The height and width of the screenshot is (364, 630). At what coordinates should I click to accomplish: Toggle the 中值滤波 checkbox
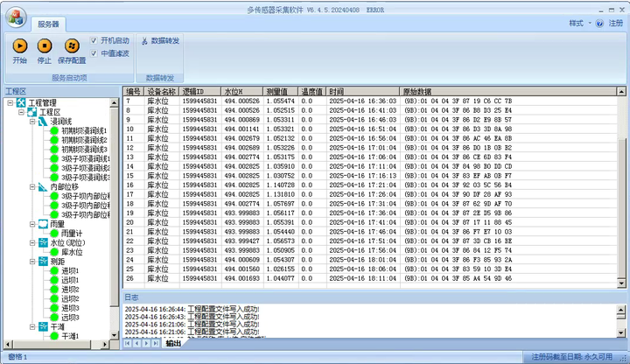click(x=94, y=53)
